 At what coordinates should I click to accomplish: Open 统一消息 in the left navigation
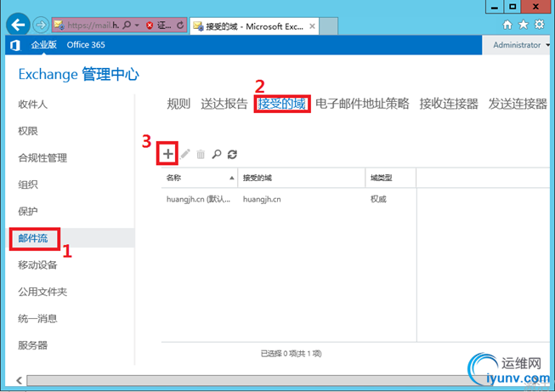click(x=37, y=318)
